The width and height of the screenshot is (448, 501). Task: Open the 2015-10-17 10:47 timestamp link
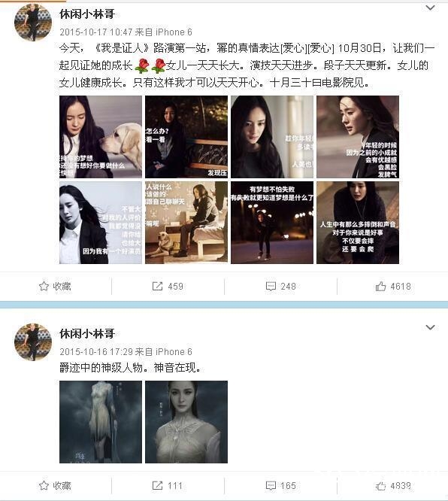pos(95,32)
